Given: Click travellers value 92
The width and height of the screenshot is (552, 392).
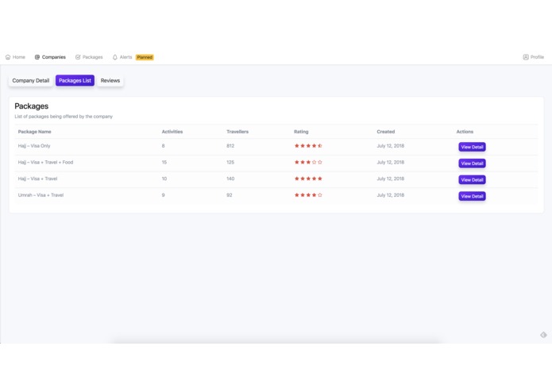Looking at the screenshot, I should point(230,195).
